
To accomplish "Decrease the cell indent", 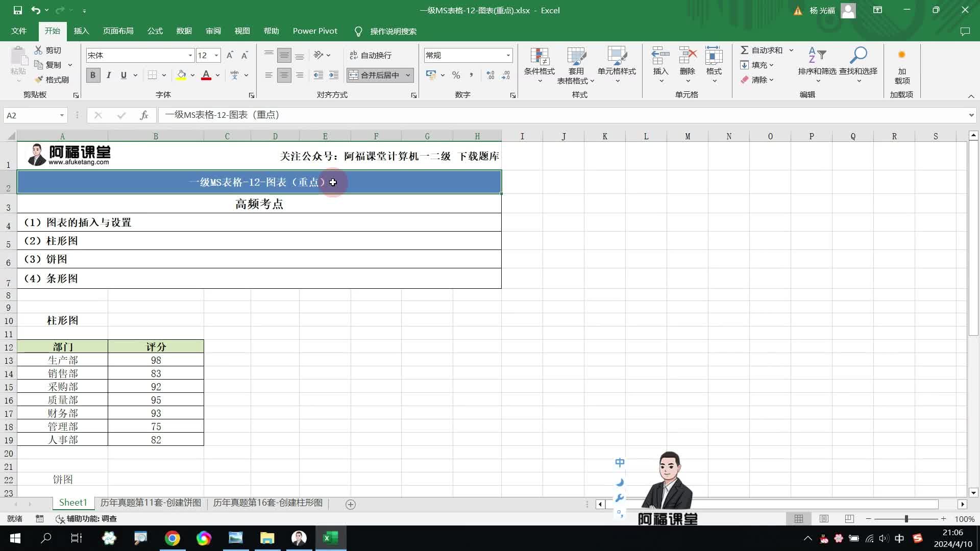I will [x=318, y=75].
